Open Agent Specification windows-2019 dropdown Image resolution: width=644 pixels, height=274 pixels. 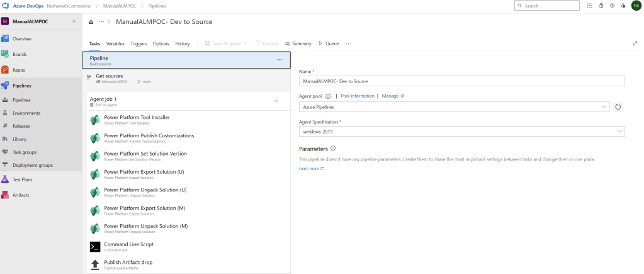462,132
